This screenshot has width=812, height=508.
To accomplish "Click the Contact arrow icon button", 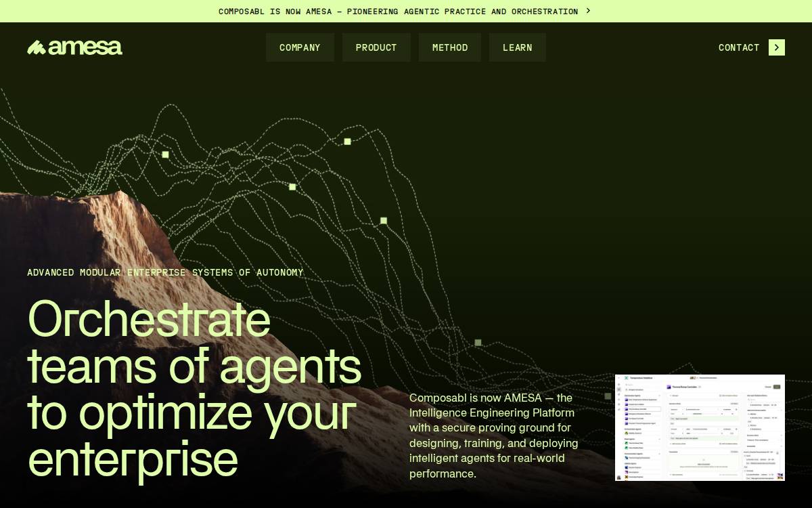I will pyautogui.click(x=777, y=47).
